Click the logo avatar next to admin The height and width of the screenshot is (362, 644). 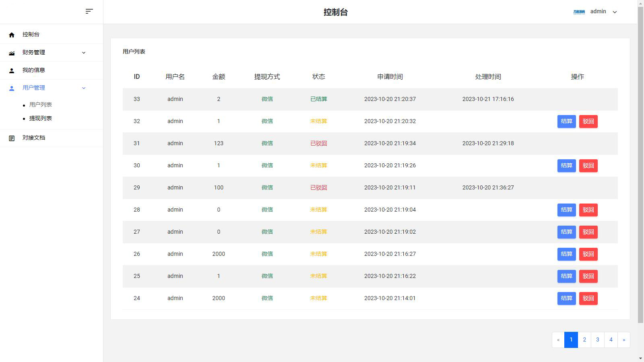click(x=579, y=12)
